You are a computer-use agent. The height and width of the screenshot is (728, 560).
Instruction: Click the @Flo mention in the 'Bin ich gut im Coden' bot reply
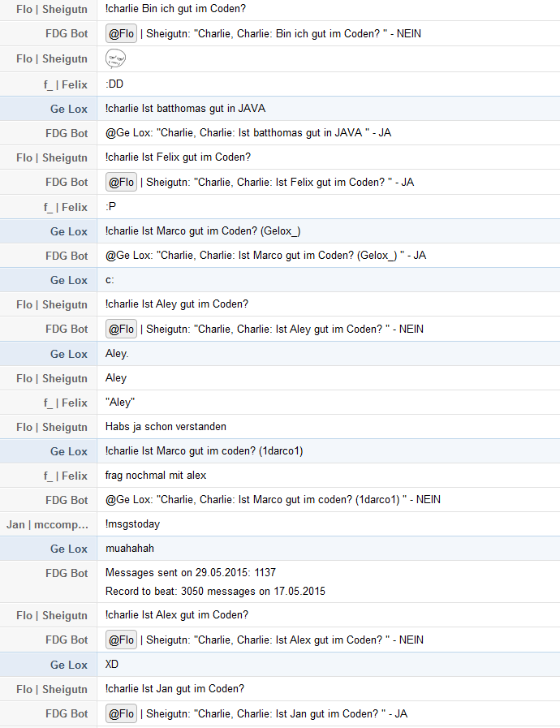[x=121, y=33]
